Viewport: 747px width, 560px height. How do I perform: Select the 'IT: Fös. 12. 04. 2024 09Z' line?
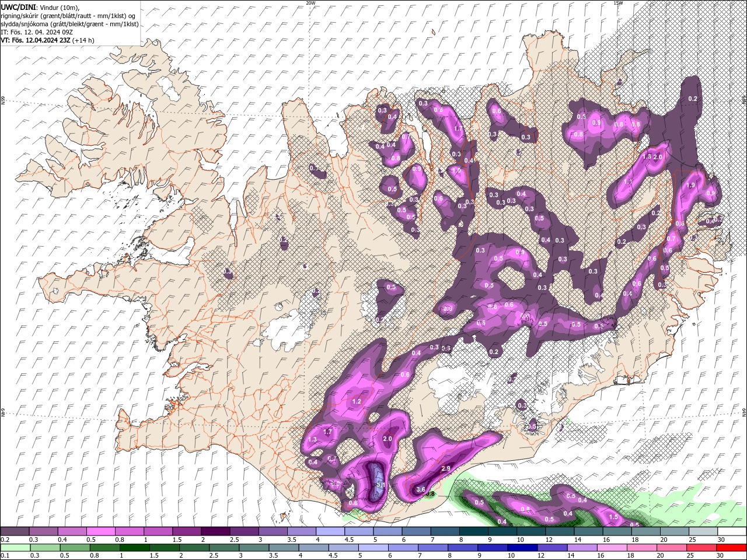pos(36,32)
